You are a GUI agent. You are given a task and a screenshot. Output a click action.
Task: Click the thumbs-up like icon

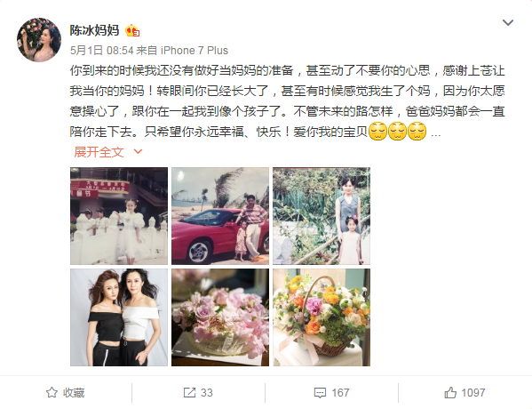(450, 392)
